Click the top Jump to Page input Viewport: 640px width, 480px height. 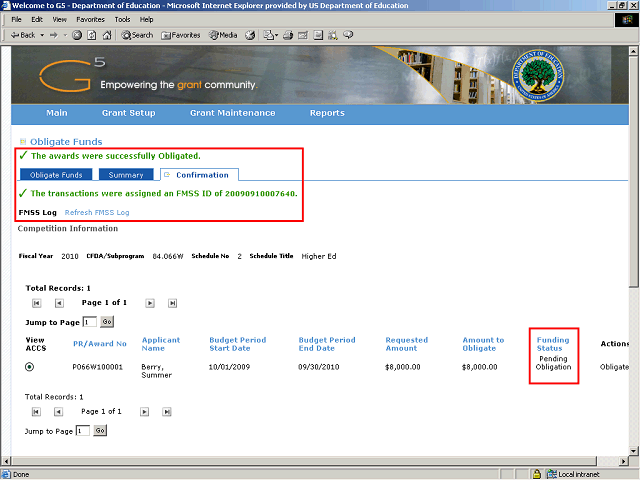(x=90, y=322)
